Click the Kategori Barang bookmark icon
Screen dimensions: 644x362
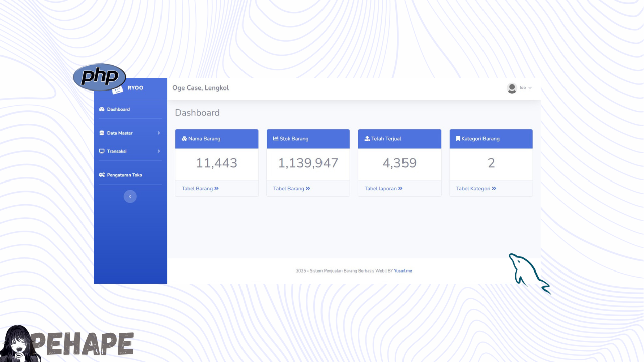click(457, 139)
